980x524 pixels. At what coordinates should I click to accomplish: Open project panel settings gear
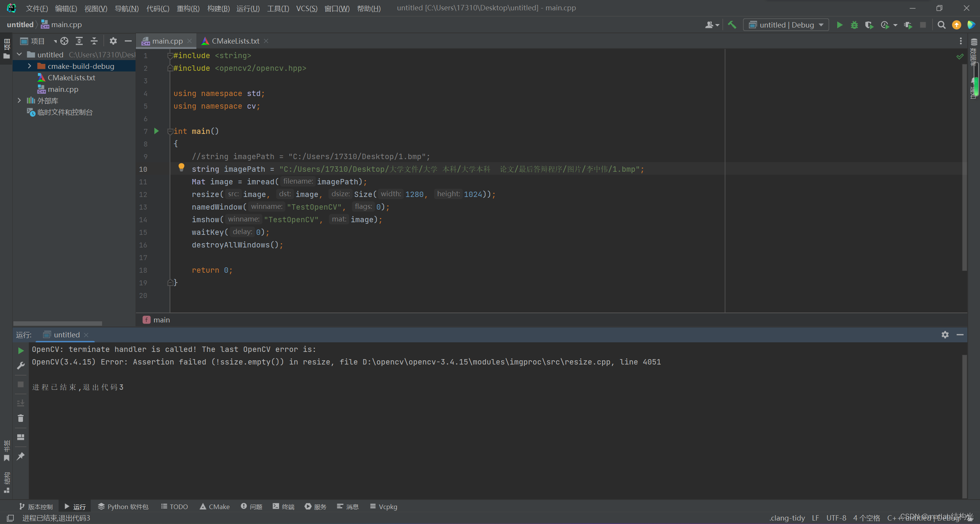pyautogui.click(x=113, y=41)
